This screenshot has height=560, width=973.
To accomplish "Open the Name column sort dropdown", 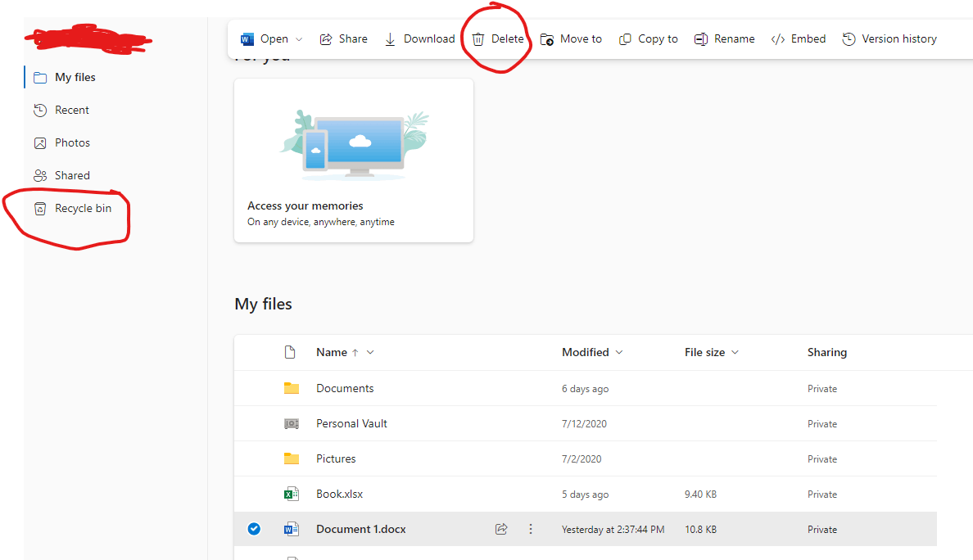I will point(370,352).
